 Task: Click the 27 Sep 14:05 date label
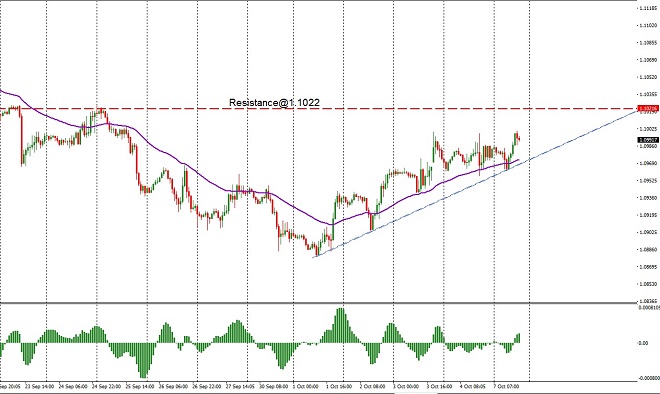[x=240, y=386]
